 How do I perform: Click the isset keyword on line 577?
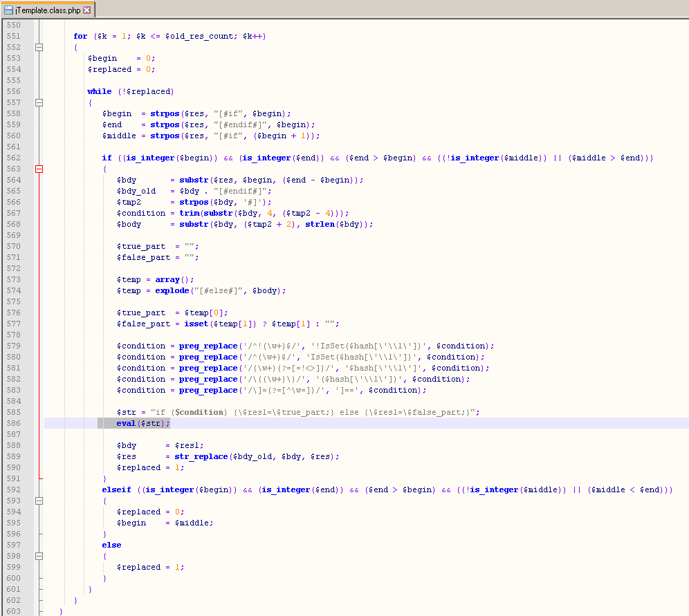click(196, 324)
